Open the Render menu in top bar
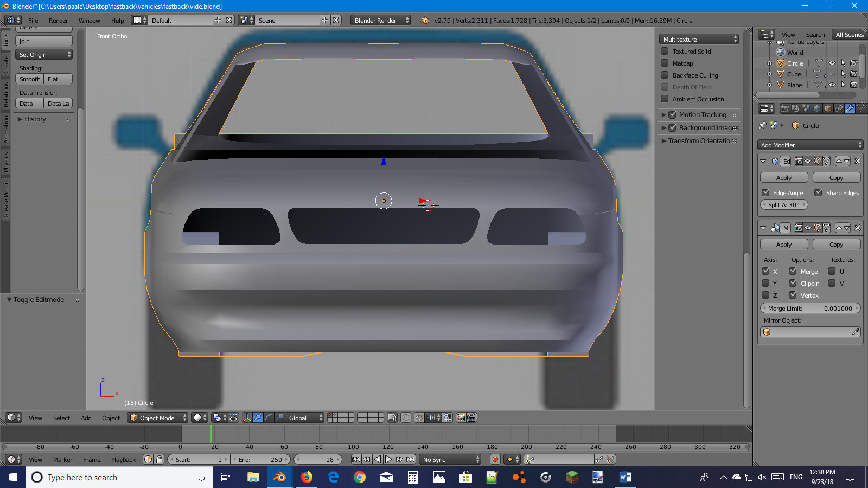The height and width of the screenshot is (488, 868). pyautogui.click(x=58, y=21)
